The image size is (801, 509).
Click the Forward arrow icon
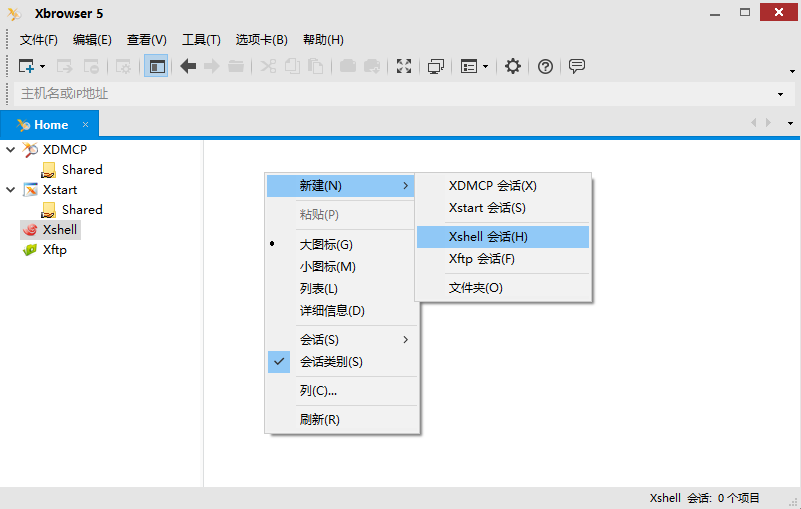click(x=211, y=66)
